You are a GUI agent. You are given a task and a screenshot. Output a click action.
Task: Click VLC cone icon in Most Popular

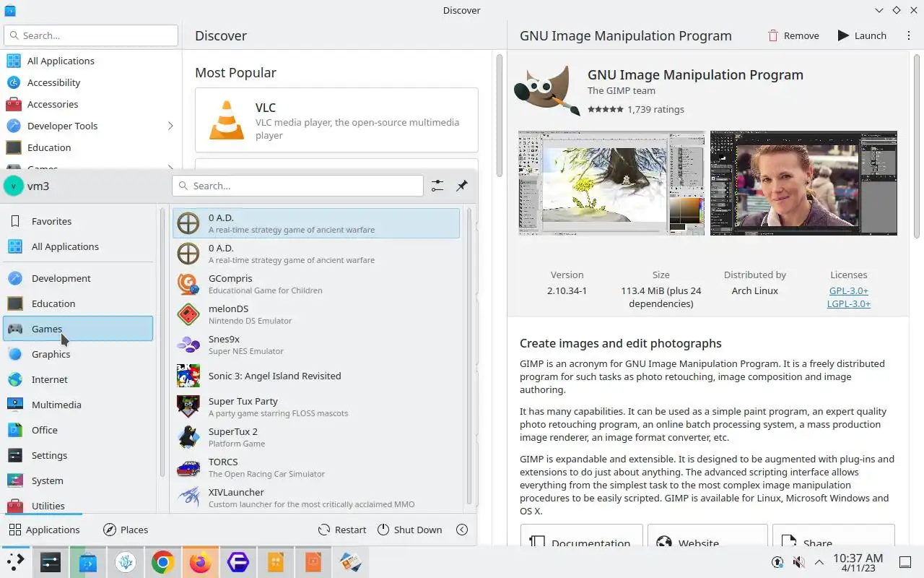(x=227, y=120)
